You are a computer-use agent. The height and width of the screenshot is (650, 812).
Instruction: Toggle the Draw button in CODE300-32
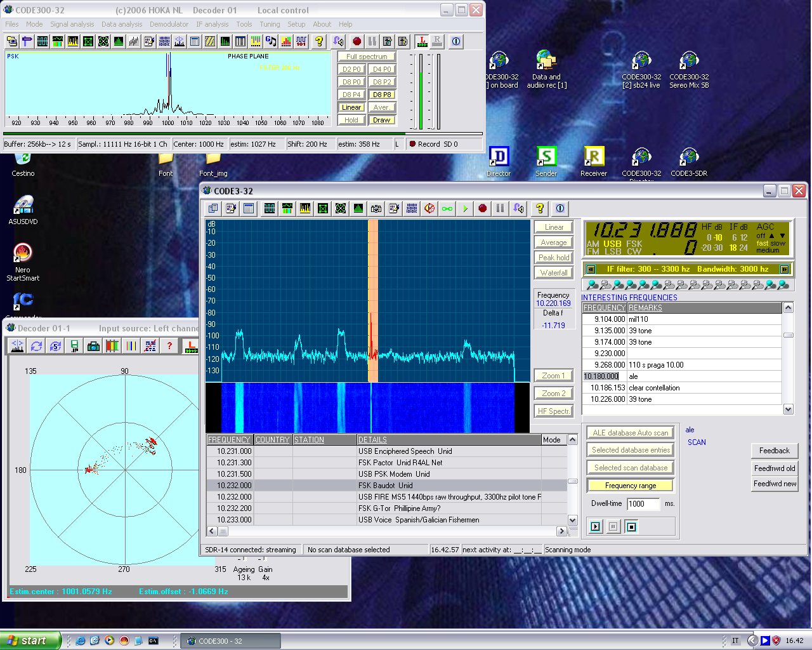coord(382,120)
